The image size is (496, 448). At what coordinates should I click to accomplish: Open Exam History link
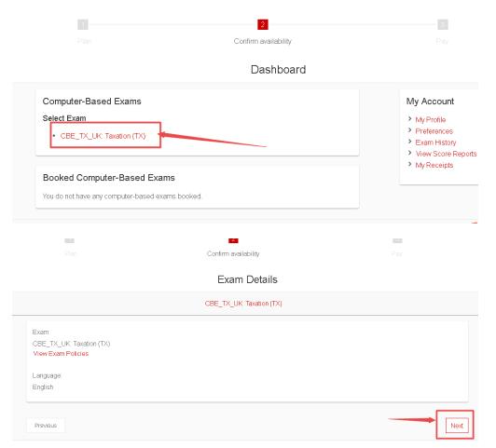tap(435, 143)
